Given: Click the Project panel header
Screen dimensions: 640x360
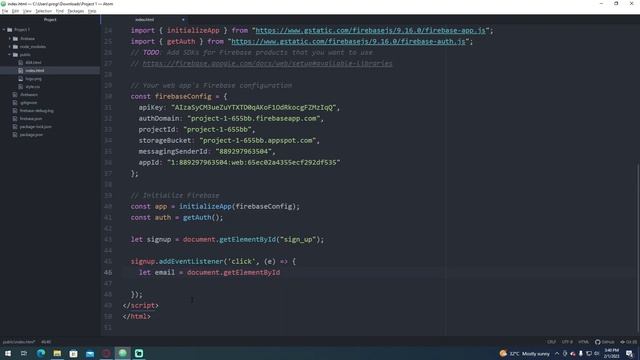Looking at the screenshot, I should pyautogui.click(x=50, y=20).
